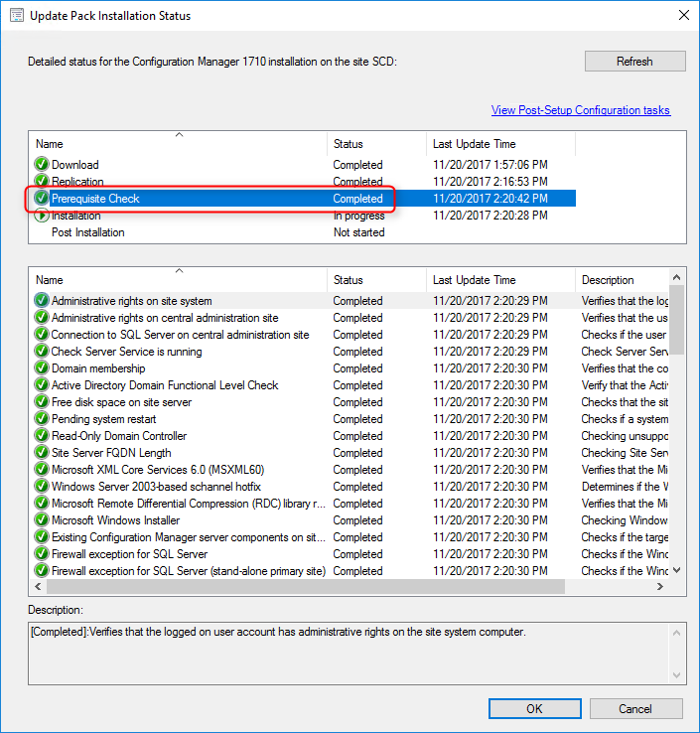Select Pending system restart row
The width and height of the screenshot is (700, 733).
tap(350, 418)
